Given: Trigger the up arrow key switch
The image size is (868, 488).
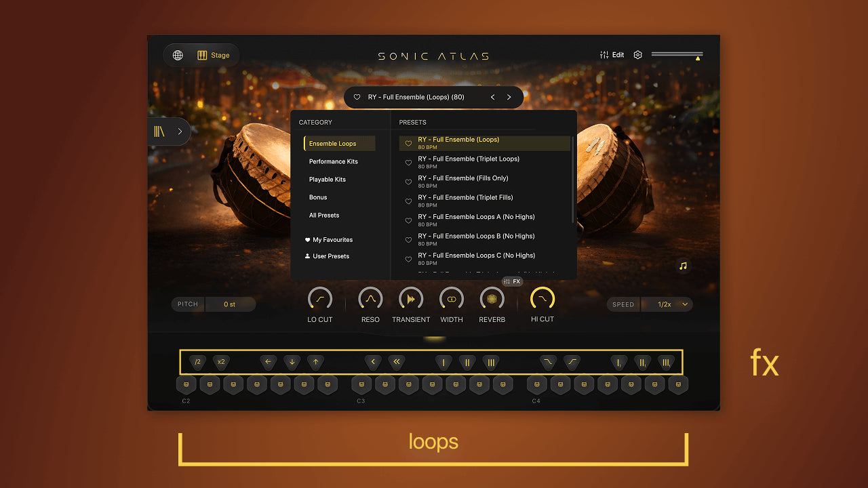Looking at the screenshot, I should tap(315, 362).
